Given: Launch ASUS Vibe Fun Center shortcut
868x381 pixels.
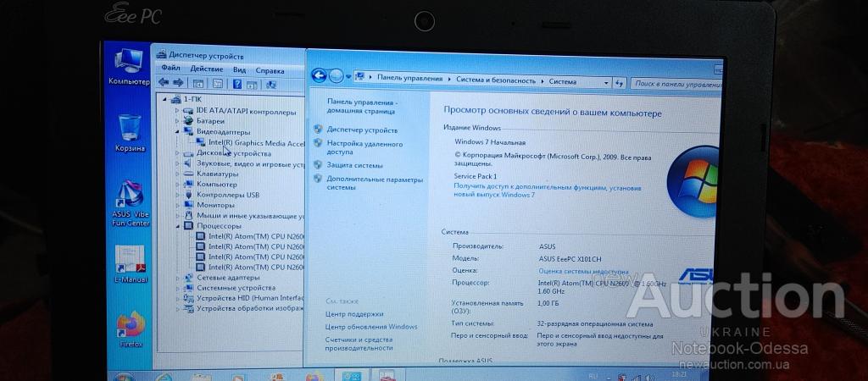Looking at the screenshot, I should pyautogui.click(x=131, y=203).
